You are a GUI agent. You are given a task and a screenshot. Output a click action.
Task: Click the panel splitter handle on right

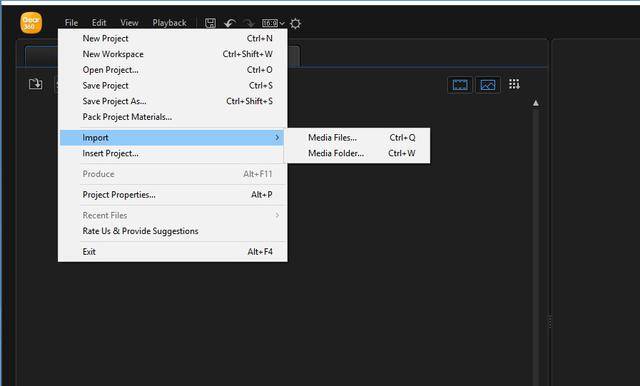[x=549, y=322]
